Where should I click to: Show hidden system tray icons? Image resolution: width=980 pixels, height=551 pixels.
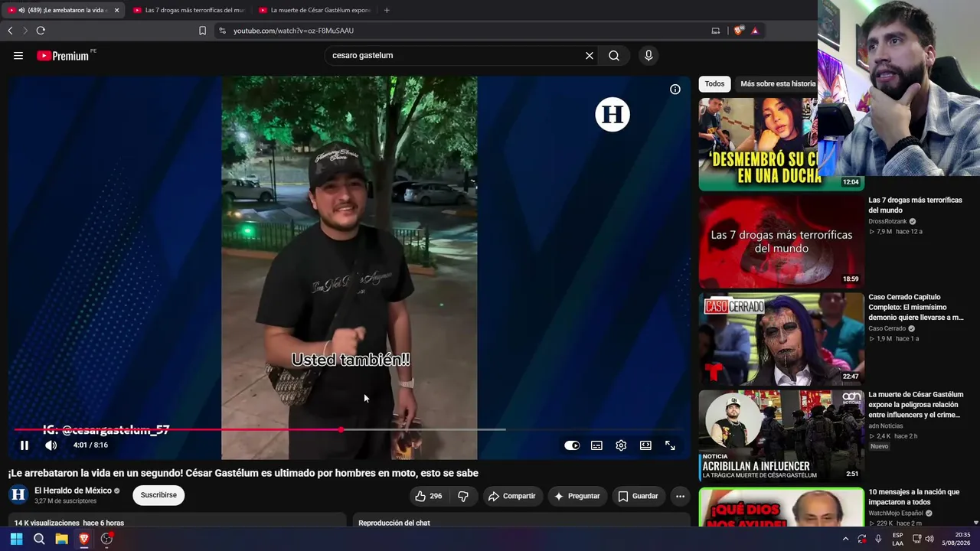click(845, 539)
